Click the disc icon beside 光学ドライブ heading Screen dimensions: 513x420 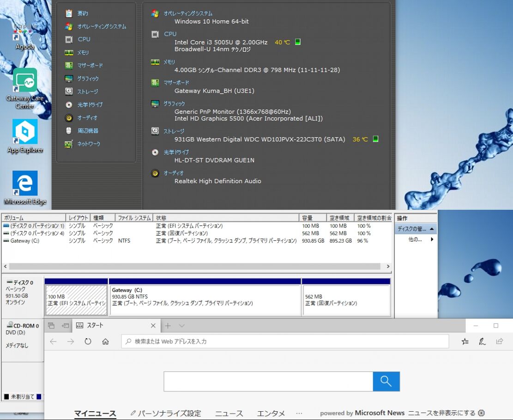coord(155,152)
